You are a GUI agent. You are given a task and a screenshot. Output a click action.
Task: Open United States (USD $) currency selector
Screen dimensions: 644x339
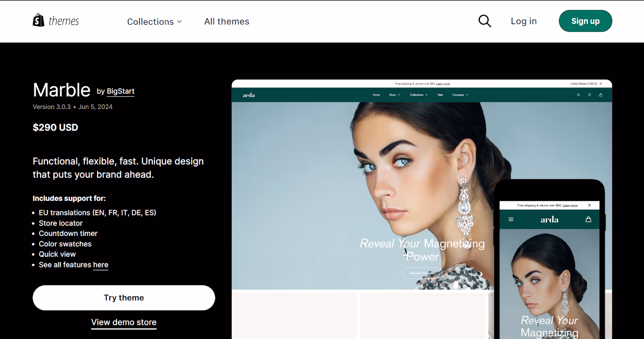pyautogui.click(x=584, y=84)
